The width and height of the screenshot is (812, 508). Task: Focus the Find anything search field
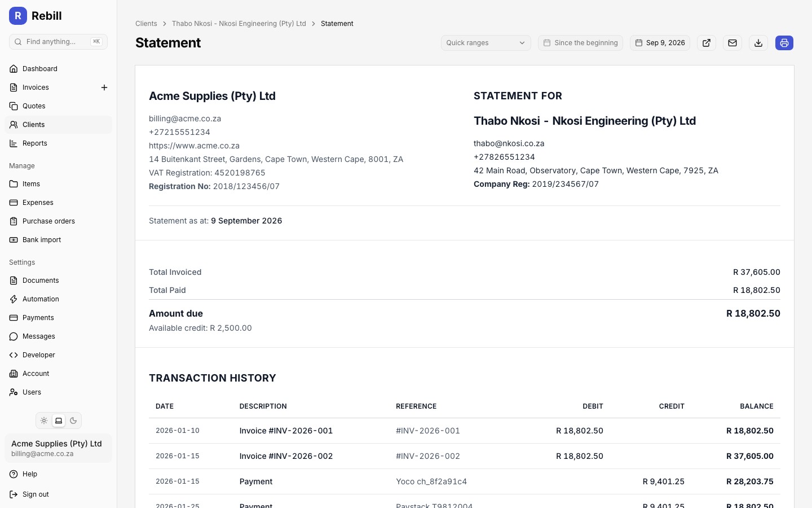pyautogui.click(x=58, y=42)
